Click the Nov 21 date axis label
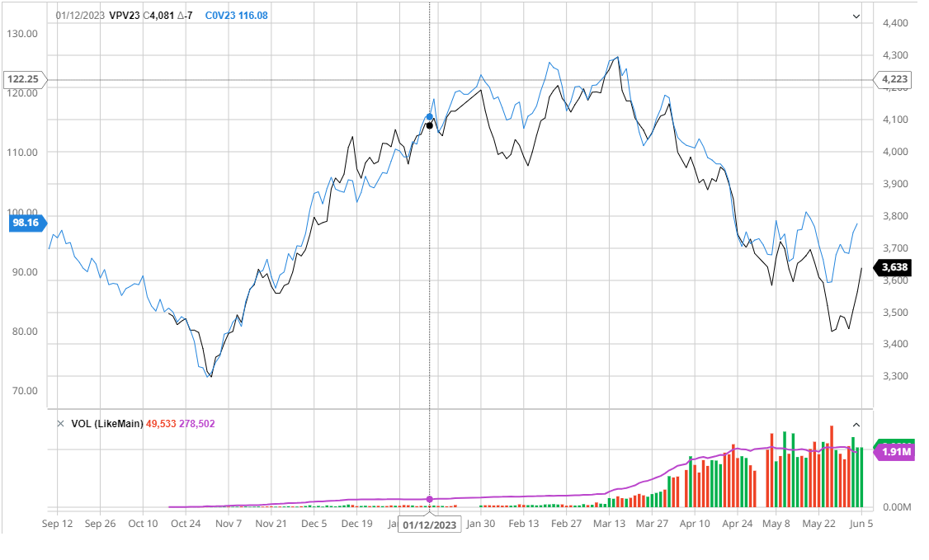Screen dimensions: 929x560 271,524
